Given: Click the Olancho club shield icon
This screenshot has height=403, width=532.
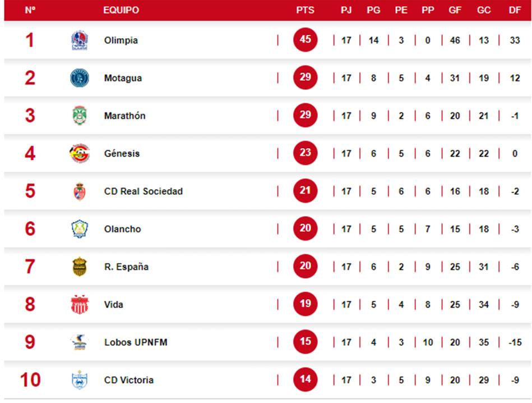Looking at the screenshot, I should pos(80,229).
